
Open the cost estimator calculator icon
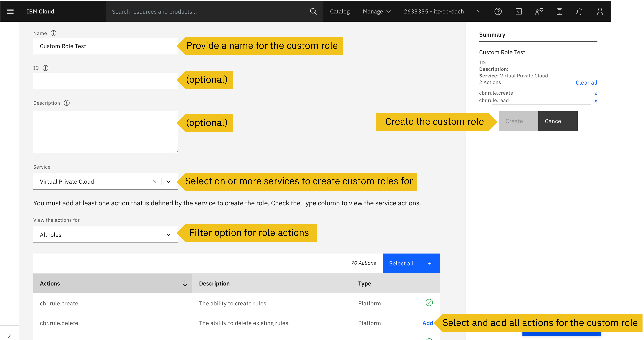point(559,12)
